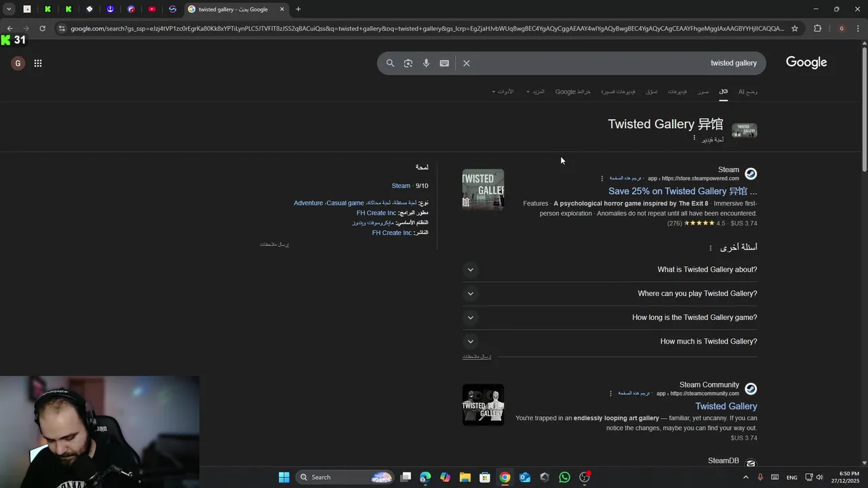Clear the search box with the X icon
The height and width of the screenshot is (488, 868).
467,63
